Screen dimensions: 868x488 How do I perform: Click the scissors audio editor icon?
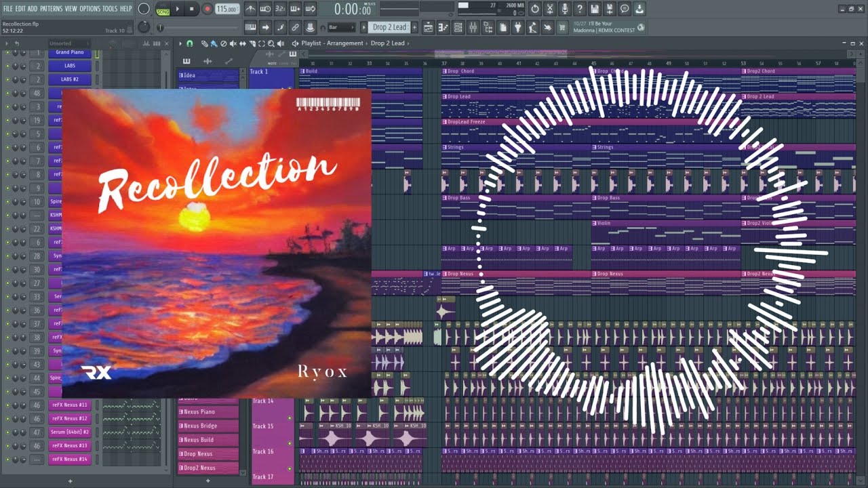coord(550,9)
